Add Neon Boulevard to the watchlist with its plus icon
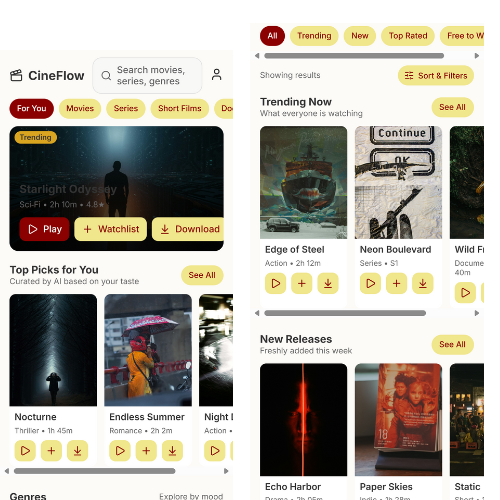 (x=396, y=283)
